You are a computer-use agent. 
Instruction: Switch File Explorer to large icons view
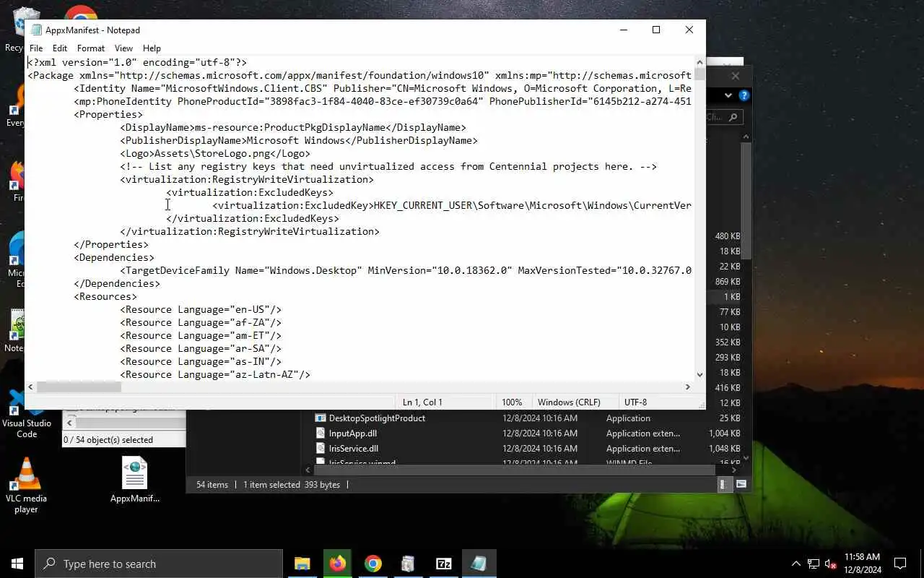(741, 485)
